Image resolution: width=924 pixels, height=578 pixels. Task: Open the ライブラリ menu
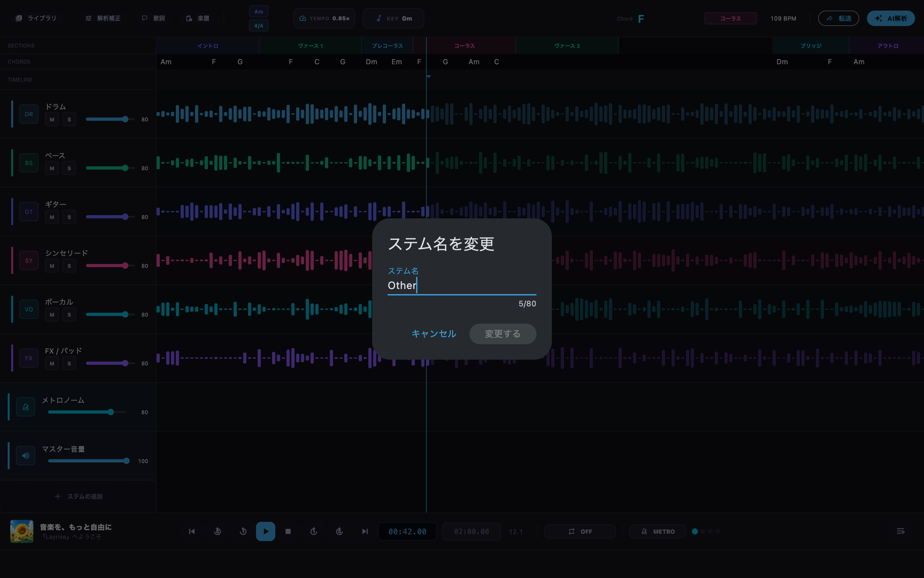tap(36, 18)
